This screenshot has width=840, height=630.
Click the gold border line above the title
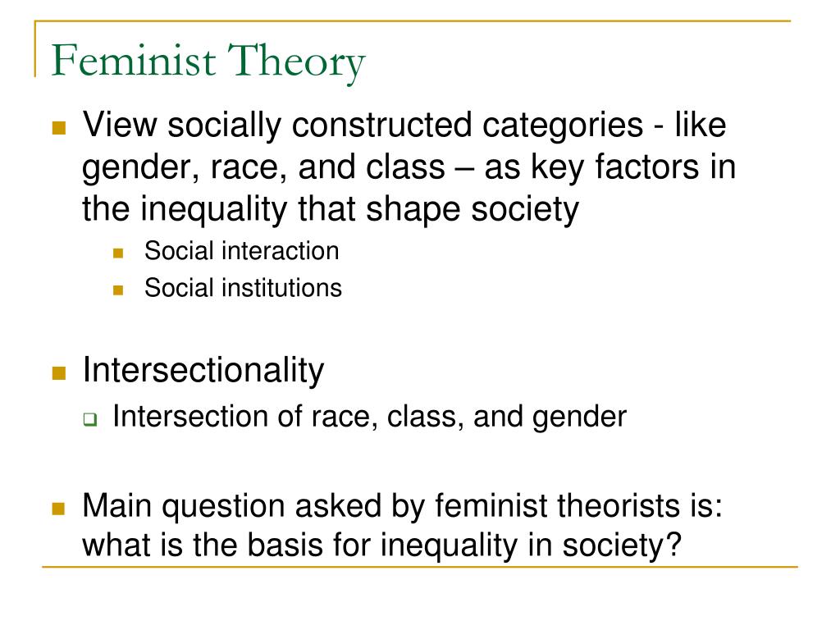(x=413, y=21)
